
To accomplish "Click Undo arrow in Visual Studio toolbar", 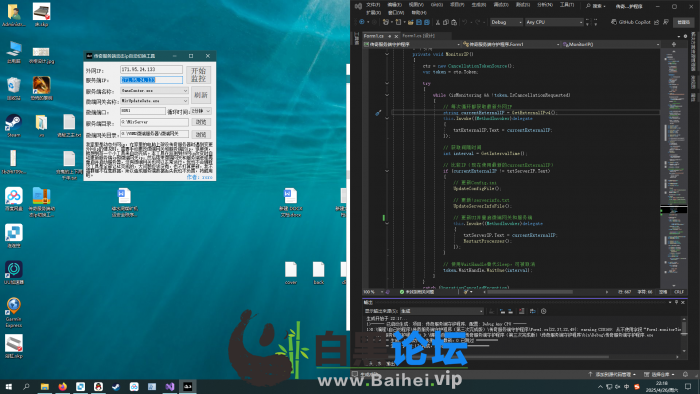I will (x=465, y=22).
